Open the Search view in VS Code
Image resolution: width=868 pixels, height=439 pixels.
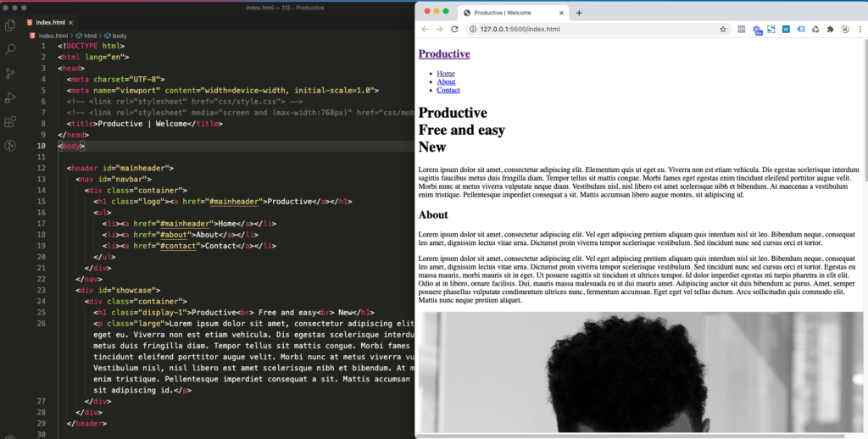[10, 49]
